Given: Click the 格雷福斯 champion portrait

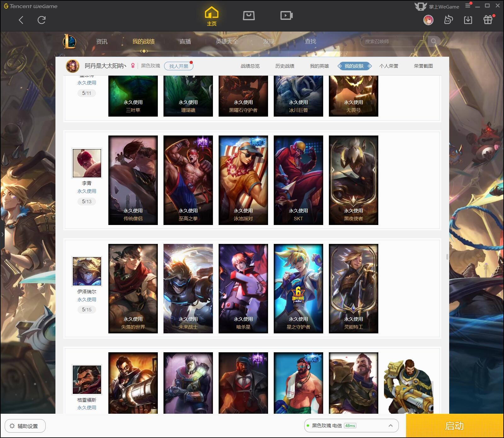Looking at the screenshot, I should point(87,380).
